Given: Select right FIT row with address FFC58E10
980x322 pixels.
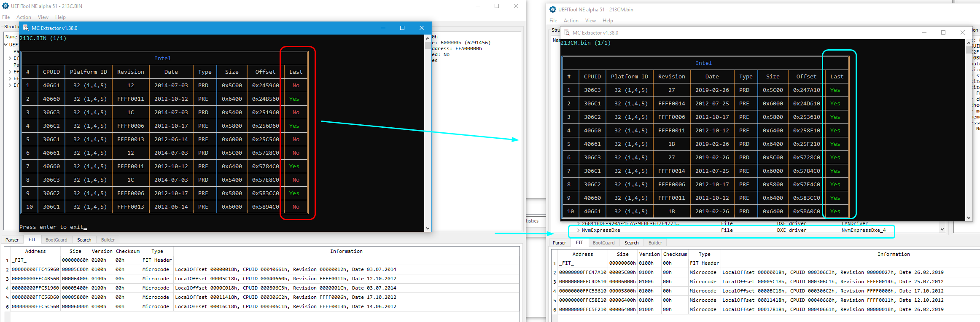Looking at the screenshot, I should click(765, 300).
